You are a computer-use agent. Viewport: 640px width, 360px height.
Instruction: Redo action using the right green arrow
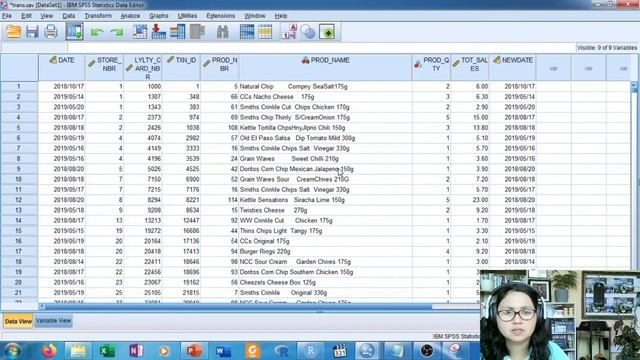(117, 32)
